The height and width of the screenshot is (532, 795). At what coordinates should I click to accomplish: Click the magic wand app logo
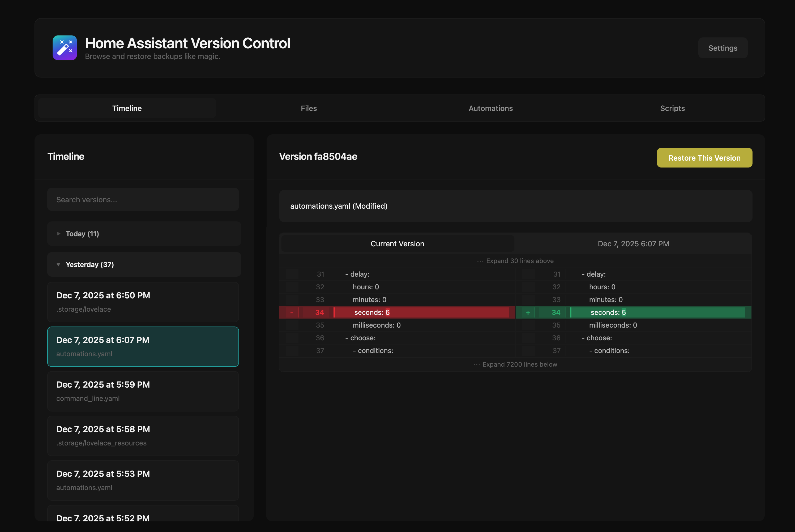point(65,48)
